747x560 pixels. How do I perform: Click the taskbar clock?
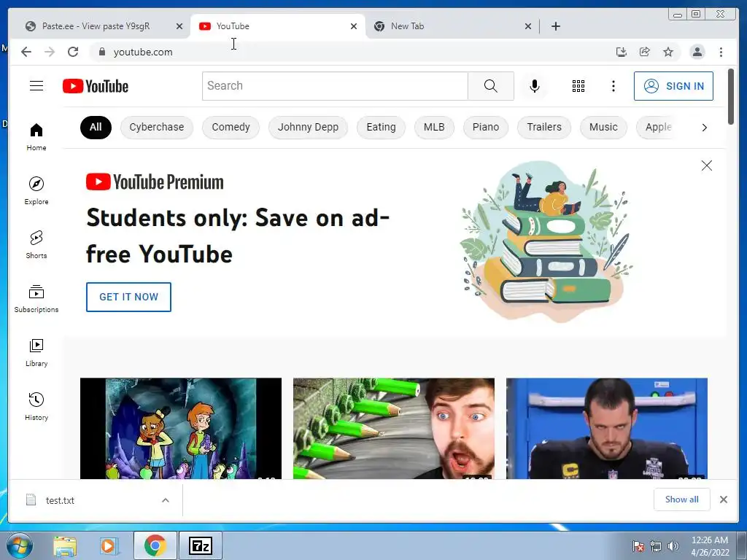pyautogui.click(x=710, y=546)
